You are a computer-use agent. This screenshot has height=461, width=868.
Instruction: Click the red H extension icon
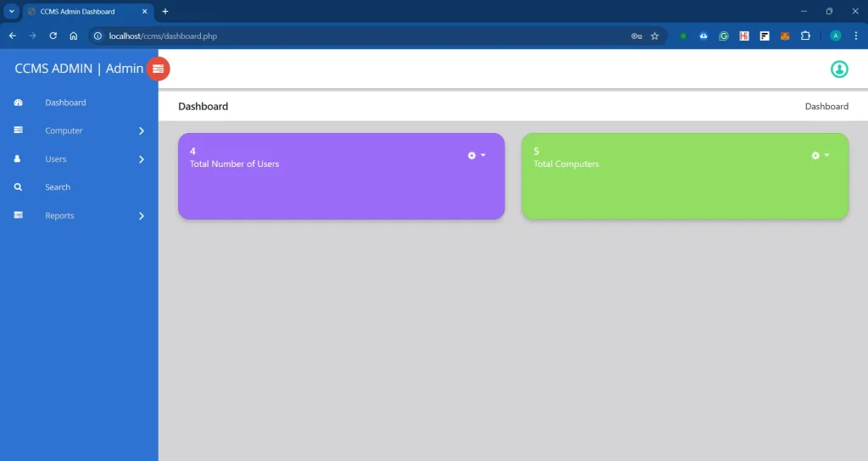tap(744, 36)
